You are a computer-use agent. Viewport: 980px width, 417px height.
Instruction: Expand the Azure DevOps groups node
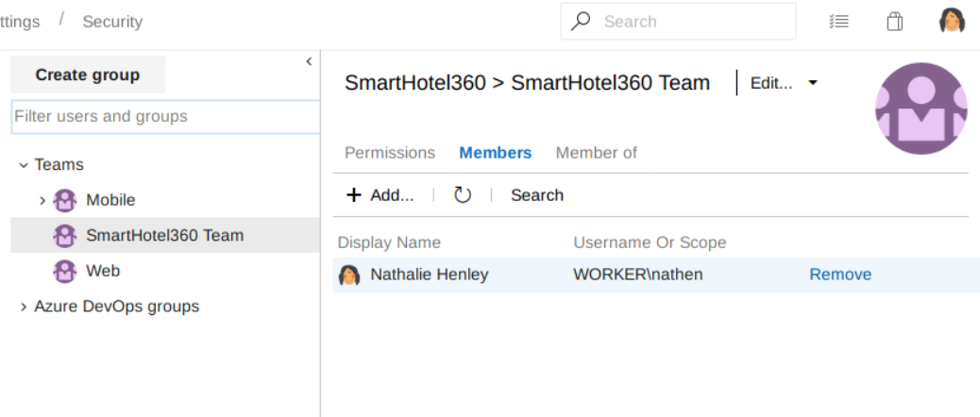point(24,307)
